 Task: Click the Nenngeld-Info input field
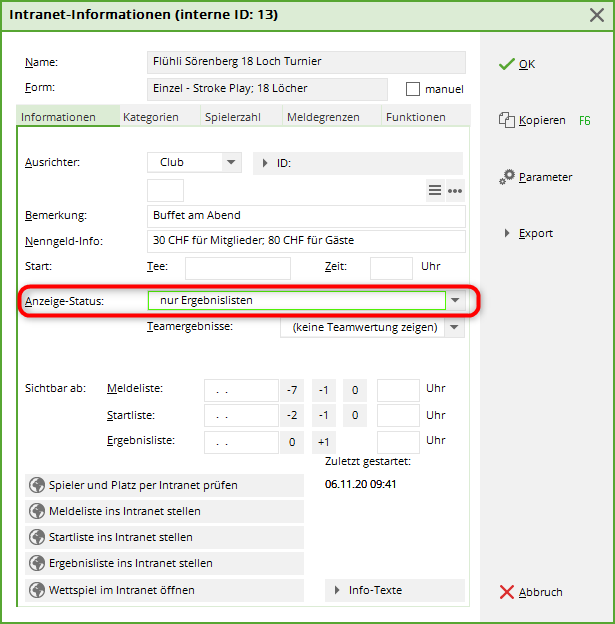click(306, 241)
